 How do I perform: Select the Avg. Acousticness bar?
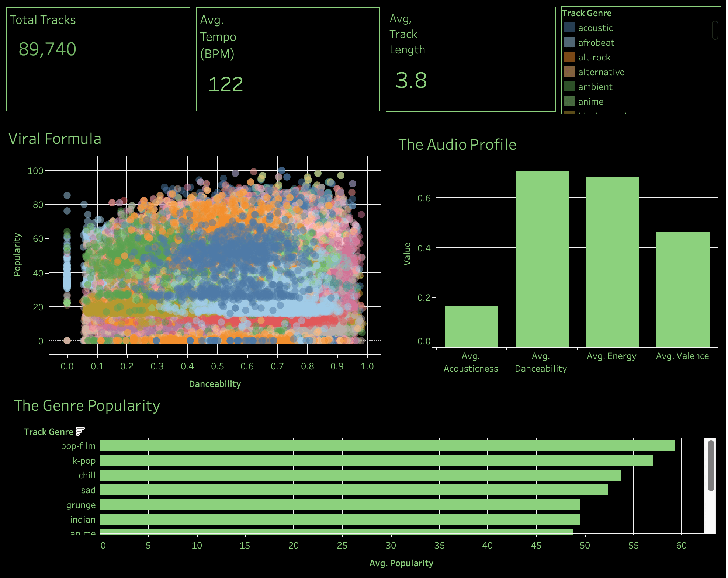click(471, 327)
